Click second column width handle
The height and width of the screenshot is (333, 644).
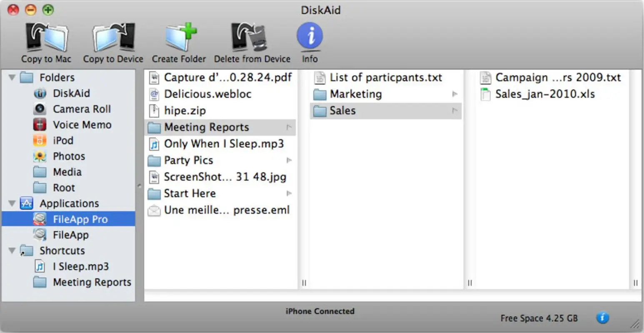[469, 283]
